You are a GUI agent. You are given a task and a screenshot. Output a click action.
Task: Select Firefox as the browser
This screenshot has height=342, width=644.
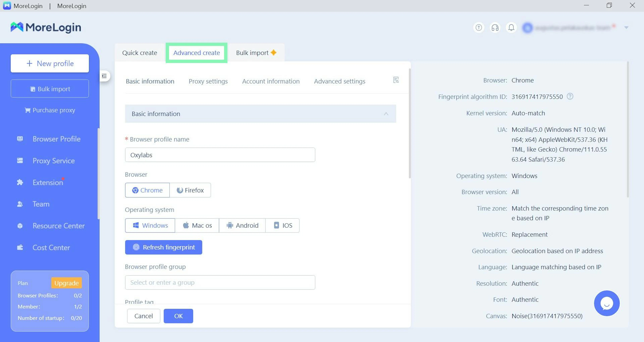pos(190,190)
